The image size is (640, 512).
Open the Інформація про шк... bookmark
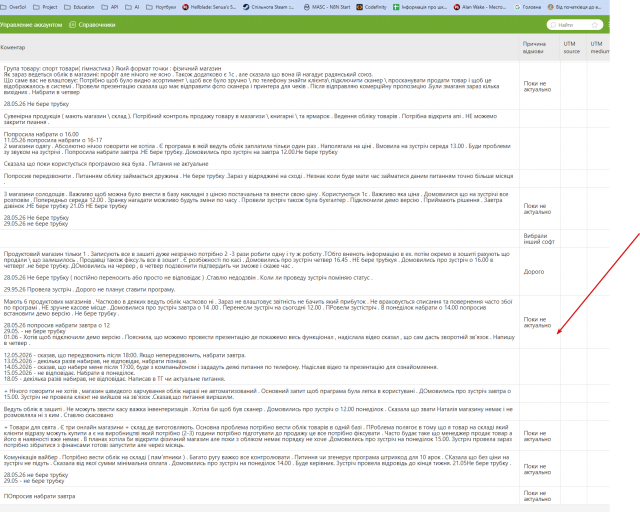[x=420, y=7]
